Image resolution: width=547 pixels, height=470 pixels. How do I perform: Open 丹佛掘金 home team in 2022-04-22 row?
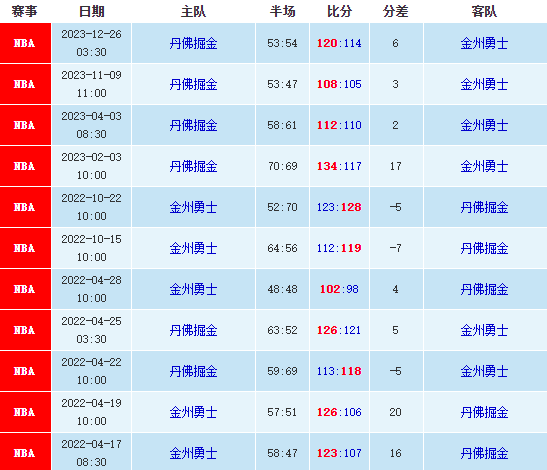193,371
